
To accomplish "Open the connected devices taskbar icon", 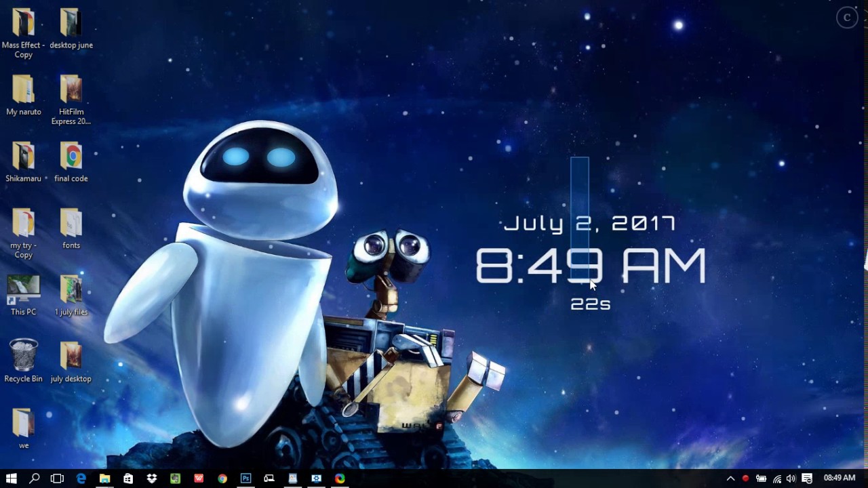I will click(269, 479).
